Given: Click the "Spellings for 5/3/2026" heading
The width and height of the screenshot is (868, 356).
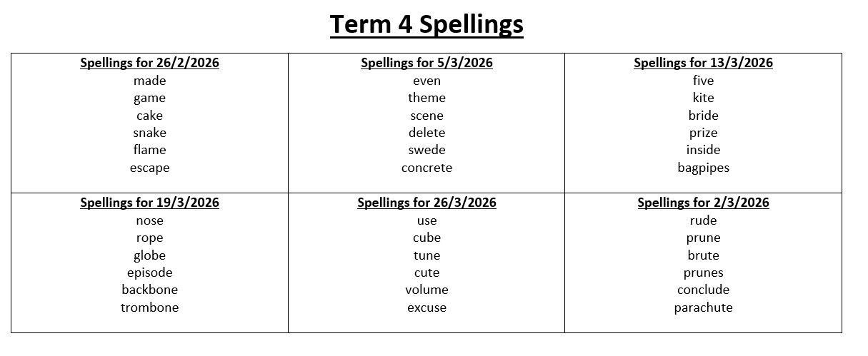Looking at the screenshot, I should [426, 63].
